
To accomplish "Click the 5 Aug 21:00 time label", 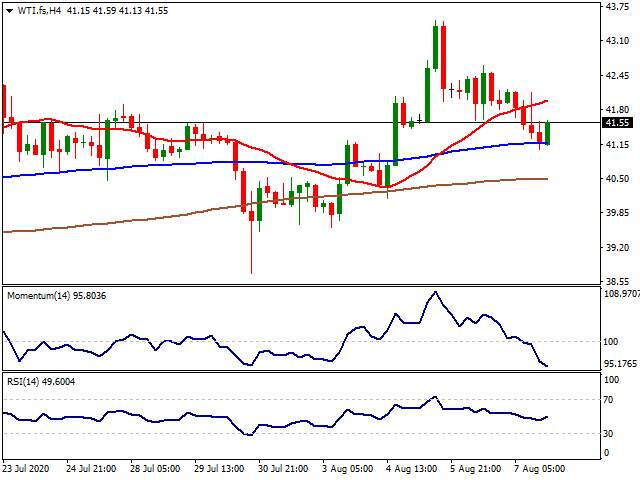I will pyautogui.click(x=475, y=468).
